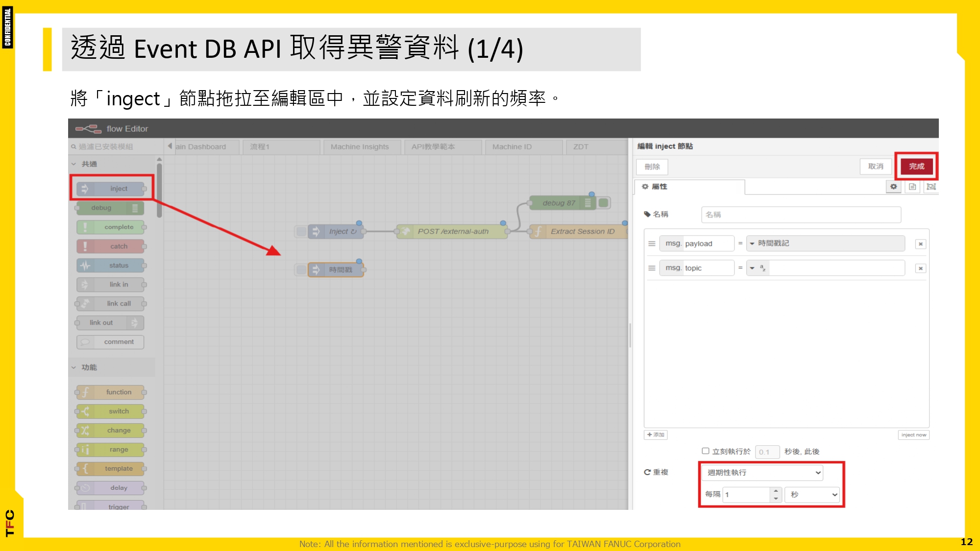Click the 名稱 name input field
This screenshot has height=551, width=980.
[x=801, y=215]
